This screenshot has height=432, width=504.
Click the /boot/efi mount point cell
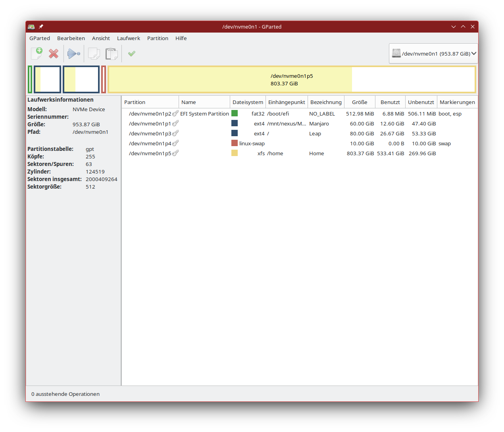tap(278, 114)
